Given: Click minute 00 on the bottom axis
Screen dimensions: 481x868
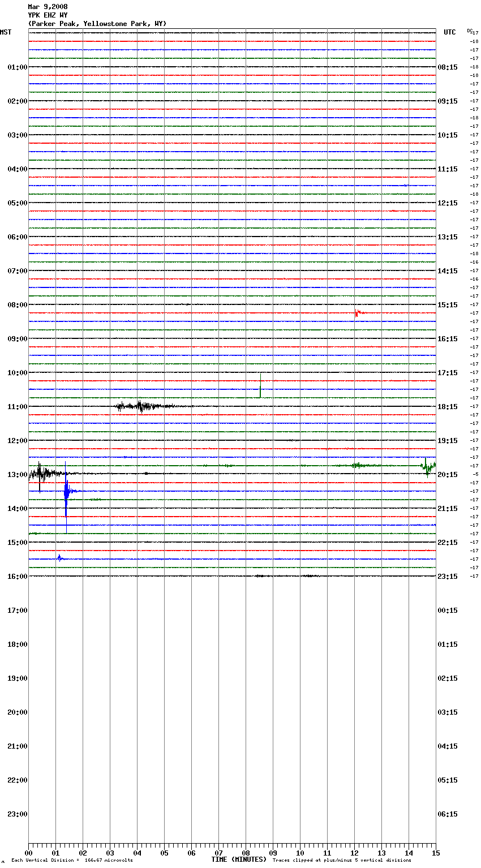Looking at the screenshot, I should point(28,853).
